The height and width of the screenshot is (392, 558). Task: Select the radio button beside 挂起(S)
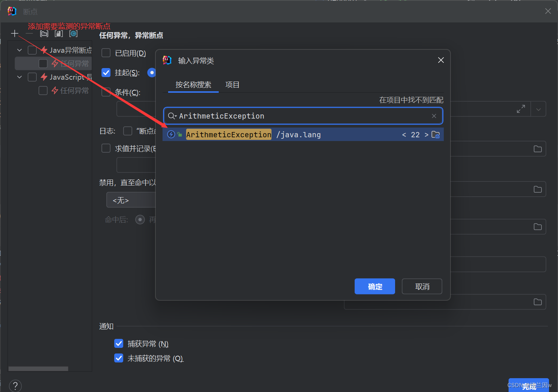(x=151, y=73)
